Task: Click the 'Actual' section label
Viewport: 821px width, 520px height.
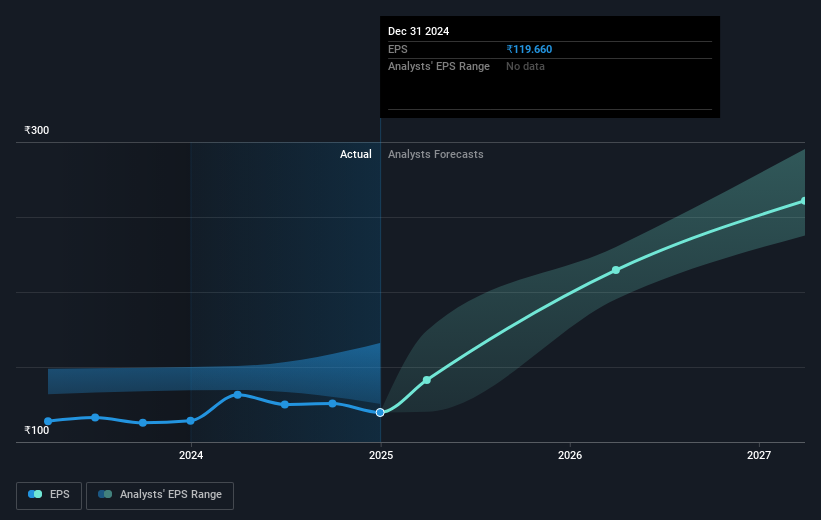Action: coord(356,154)
